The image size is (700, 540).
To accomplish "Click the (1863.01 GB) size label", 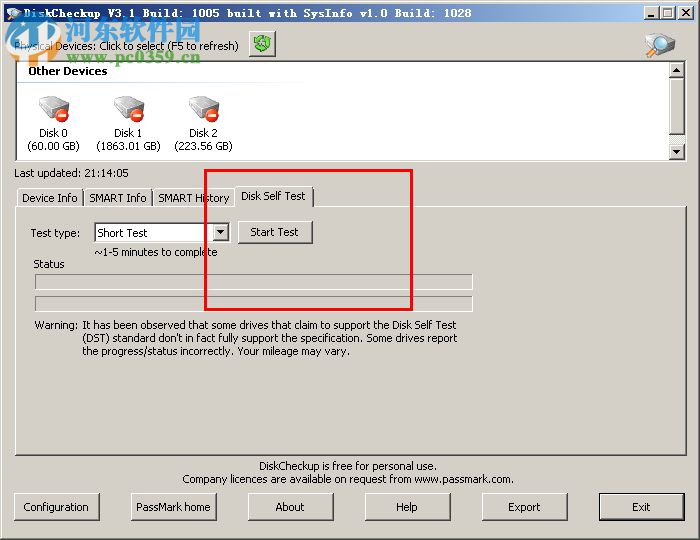I will [x=129, y=146].
